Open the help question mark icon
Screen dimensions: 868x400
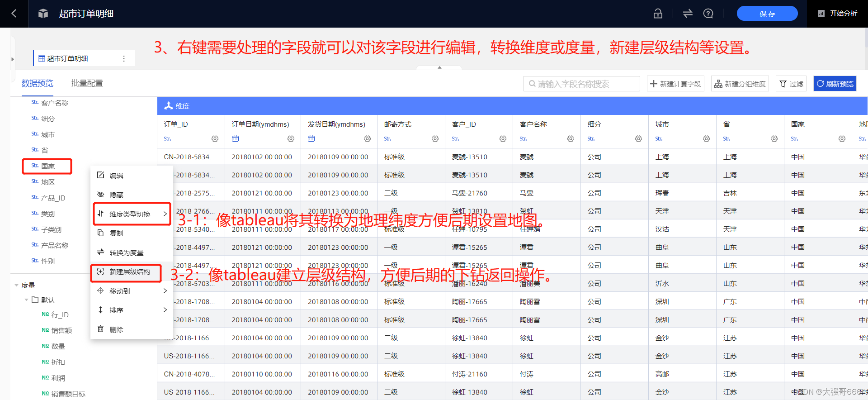point(708,14)
